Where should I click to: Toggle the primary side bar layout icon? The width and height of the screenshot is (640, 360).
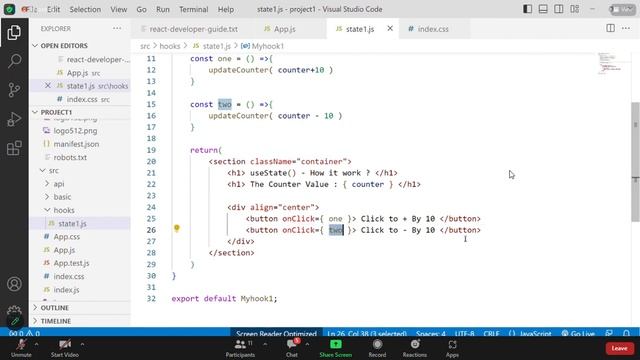527,9
